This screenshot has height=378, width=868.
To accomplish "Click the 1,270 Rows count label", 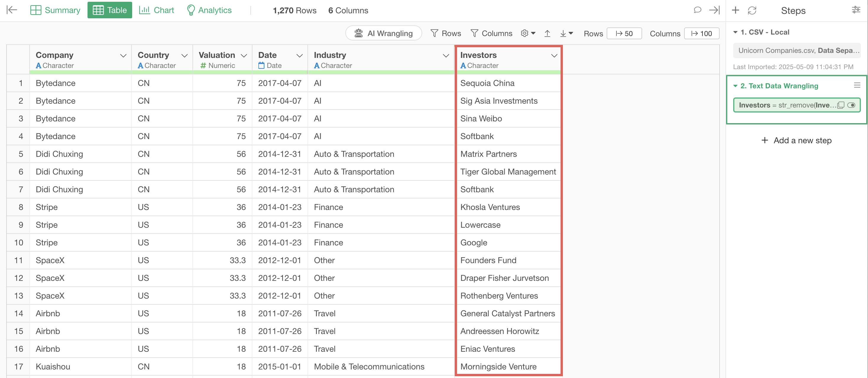I will point(294,10).
